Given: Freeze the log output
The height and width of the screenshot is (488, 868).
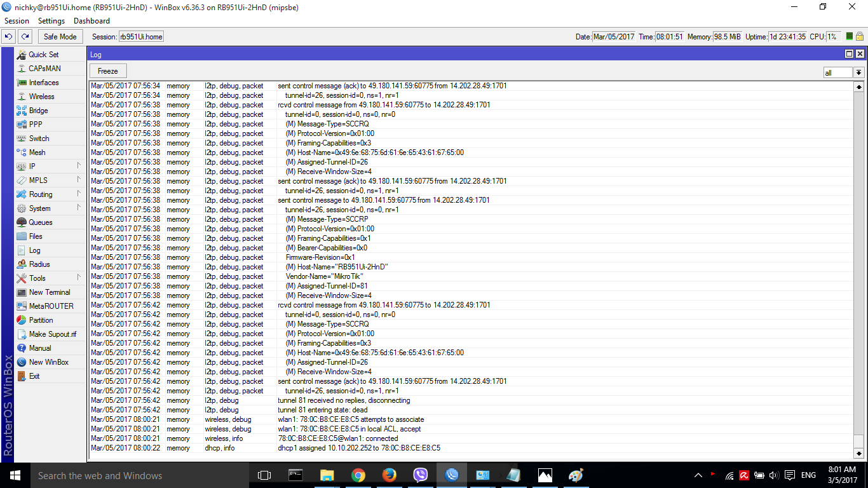Looking at the screenshot, I should [x=108, y=71].
